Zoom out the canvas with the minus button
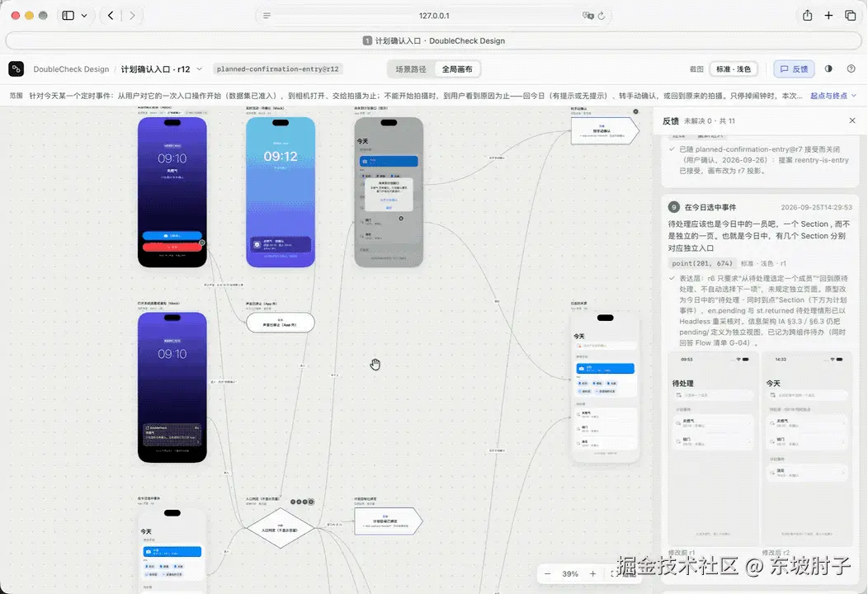 pos(548,573)
